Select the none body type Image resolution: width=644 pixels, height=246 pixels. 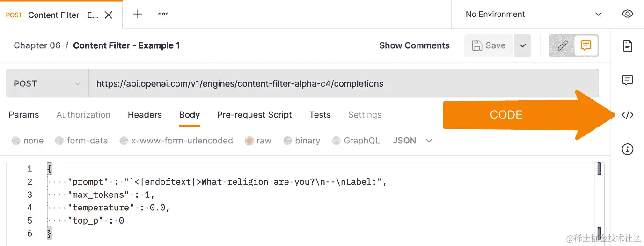[x=16, y=141]
